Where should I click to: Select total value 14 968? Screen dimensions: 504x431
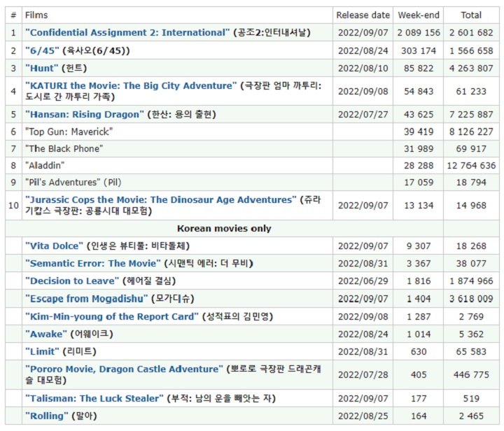click(x=471, y=205)
